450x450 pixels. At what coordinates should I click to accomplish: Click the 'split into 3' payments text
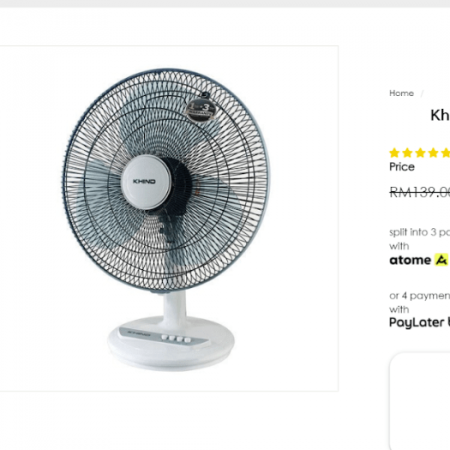pyautogui.click(x=419, y=232)
